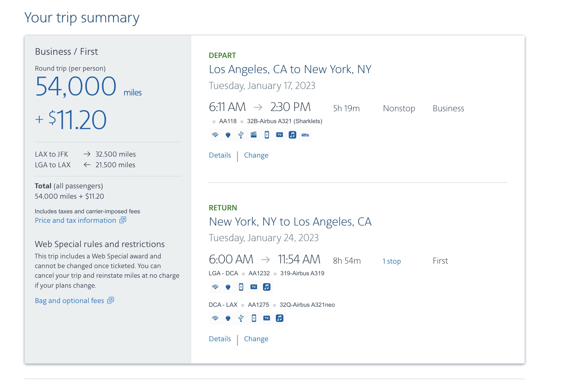Open Details for the LAX to JFK flight
This screenshot has width=583, height=392.
pos(220,155)
